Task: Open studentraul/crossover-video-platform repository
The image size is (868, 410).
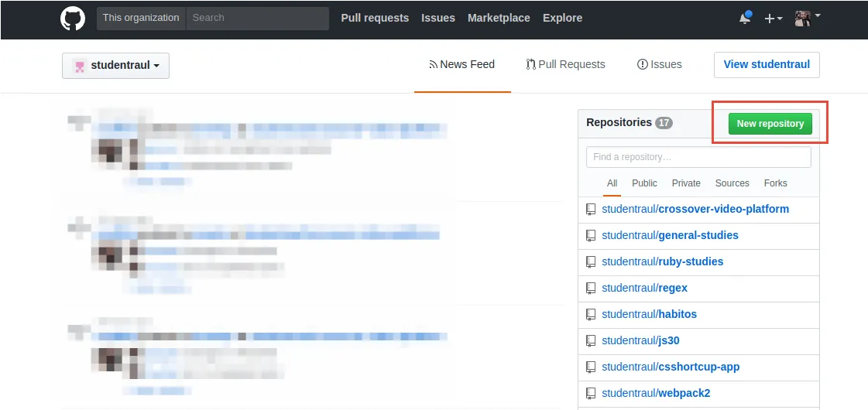Action: click(x=695, y=209)
